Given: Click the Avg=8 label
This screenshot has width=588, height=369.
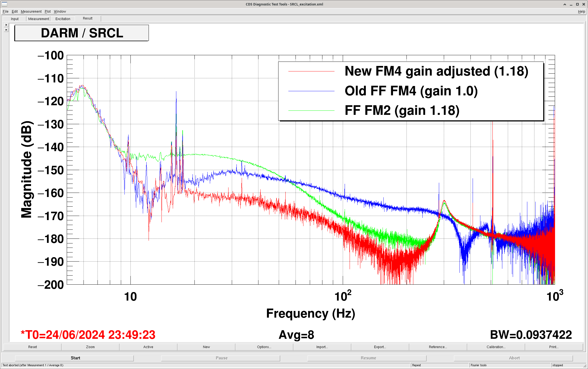Looking at the screenshot, I should tap(296, 335).
